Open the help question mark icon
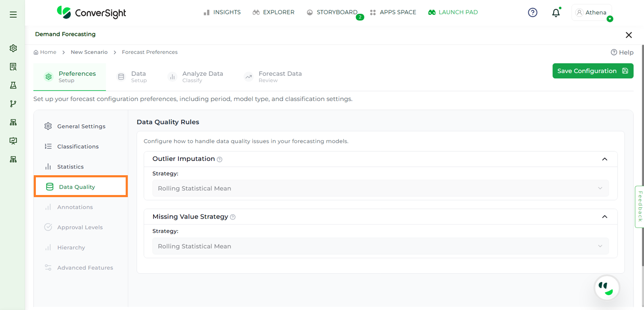Image resolution: width=644 pixels, height=310 pixels. click(533, 13)
